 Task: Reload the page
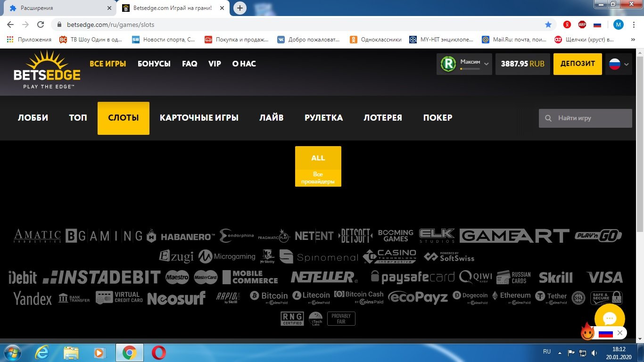41,25
